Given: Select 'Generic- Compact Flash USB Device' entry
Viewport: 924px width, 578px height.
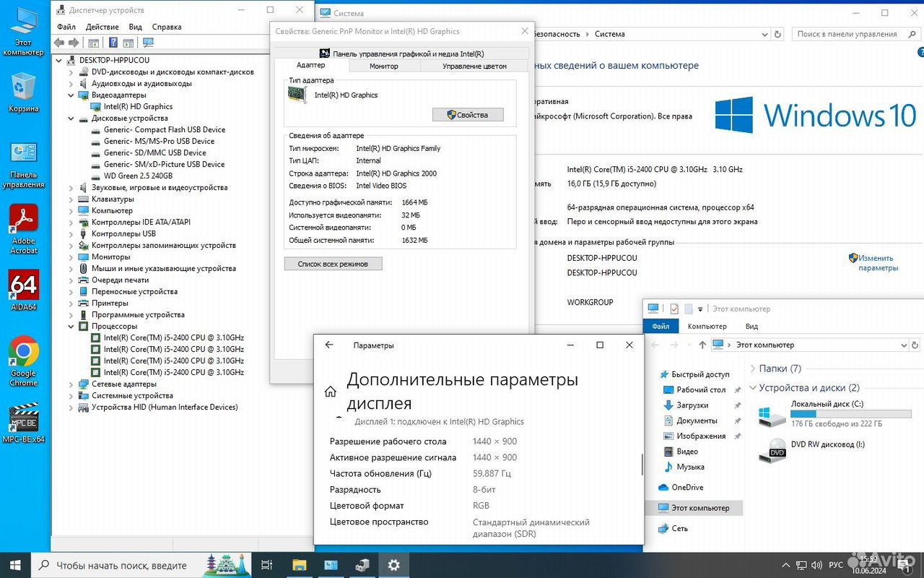Looking at the screenshot, I should coord(164,129).
